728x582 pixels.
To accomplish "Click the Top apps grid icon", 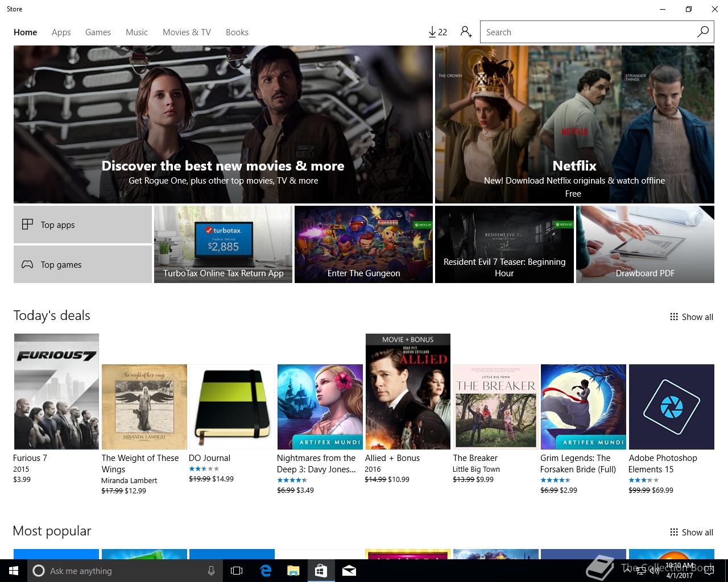I will coord(27,225).
